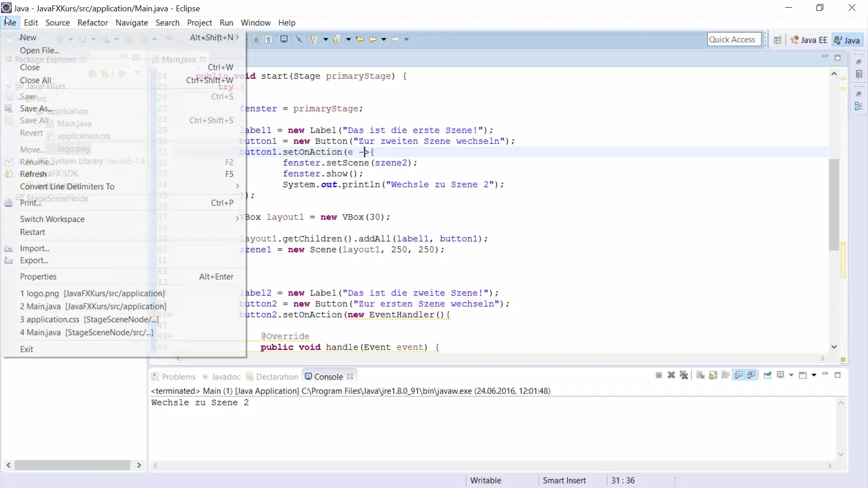Switch to Java perspective
This screenshot has height=488, width=868.
point(847,40)
